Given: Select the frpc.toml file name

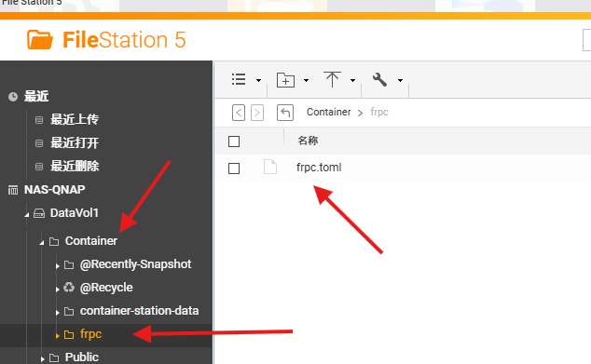Looking at the screenshot, I should [x=319, y=168].
